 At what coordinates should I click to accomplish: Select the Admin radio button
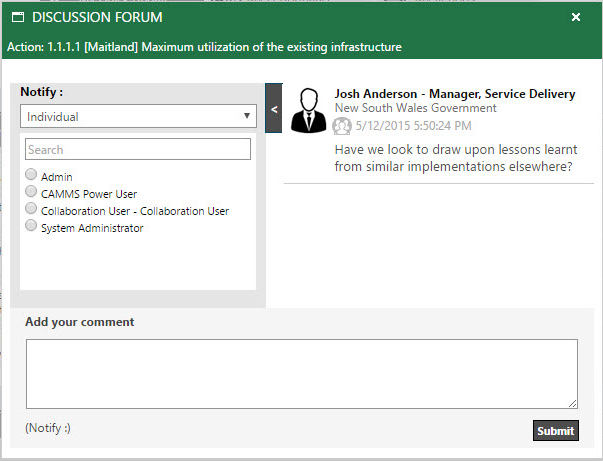coord(31,175)
